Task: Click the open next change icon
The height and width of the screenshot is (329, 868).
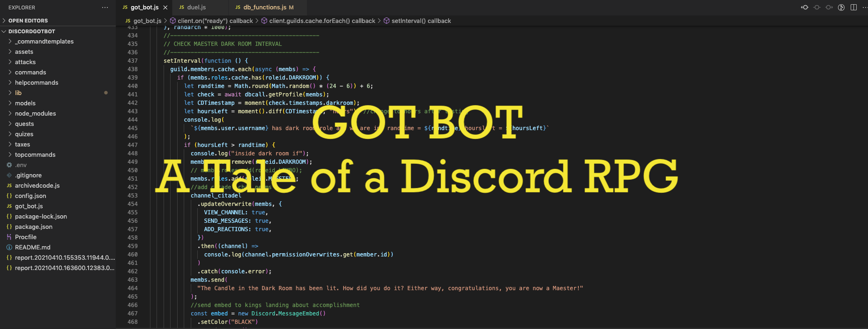Action: click(829, 7)
